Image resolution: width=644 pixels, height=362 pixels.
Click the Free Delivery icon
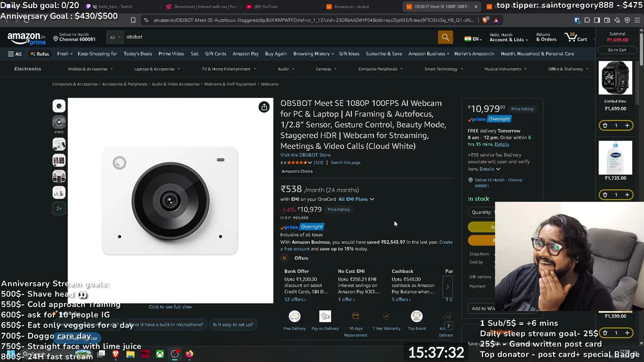coord(294,316)
